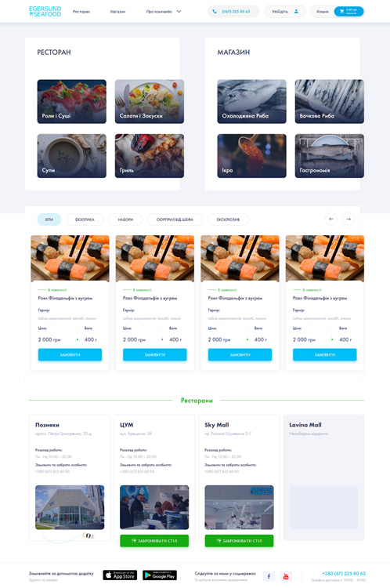This screenshot has width=390, height=588.
Task: Click the YouTube icon in the footer
Action: point(286,576)
